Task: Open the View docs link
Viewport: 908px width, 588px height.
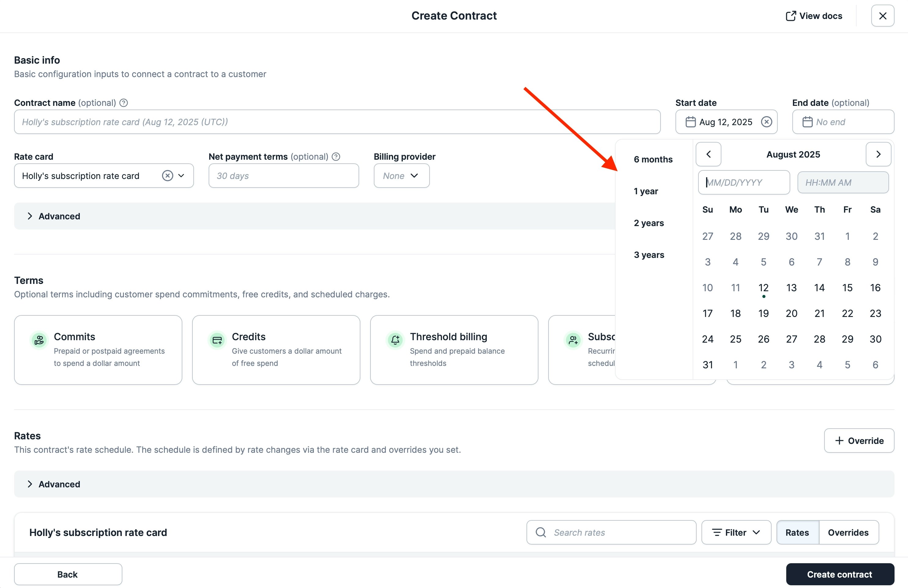Action: (x=813, y=16)
